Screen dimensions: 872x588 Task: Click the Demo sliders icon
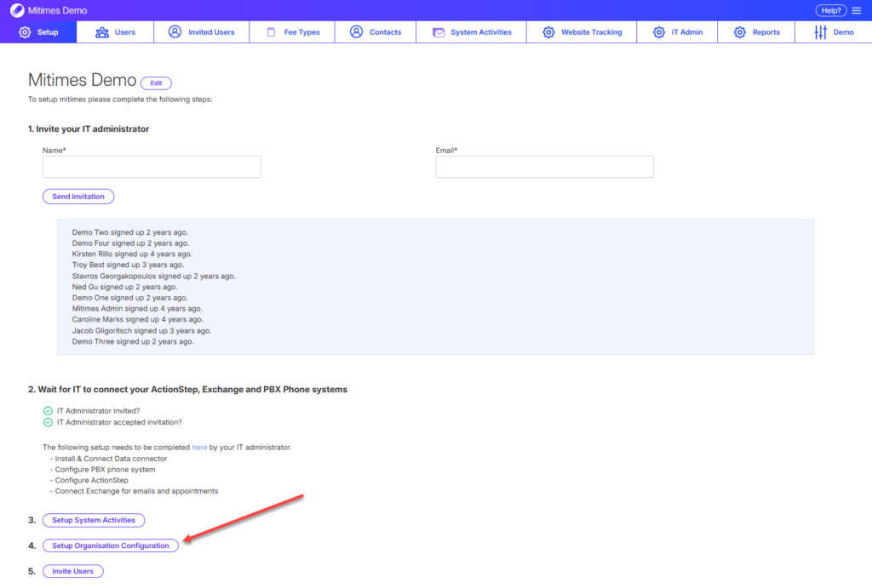coord(820,32)
